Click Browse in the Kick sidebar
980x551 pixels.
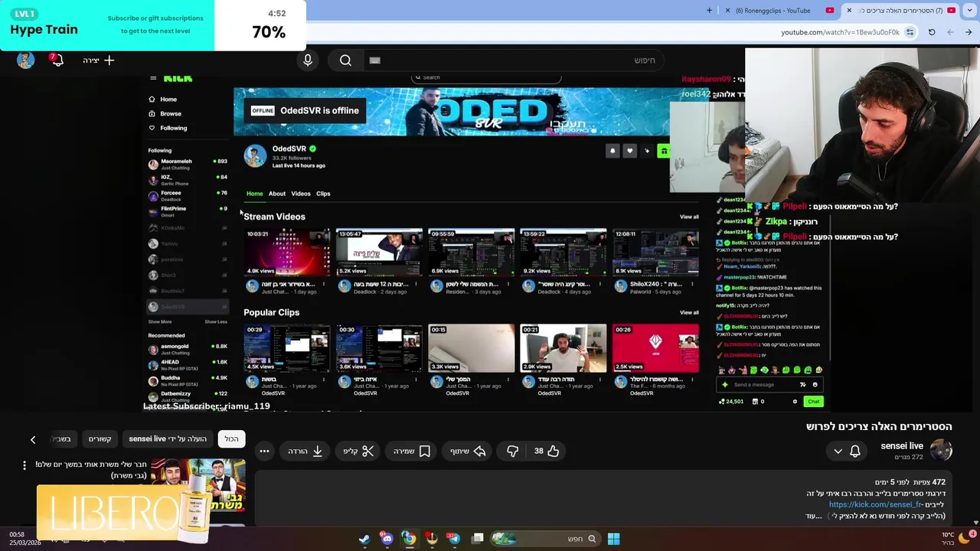pyautogui.click(x=165, y=113)
